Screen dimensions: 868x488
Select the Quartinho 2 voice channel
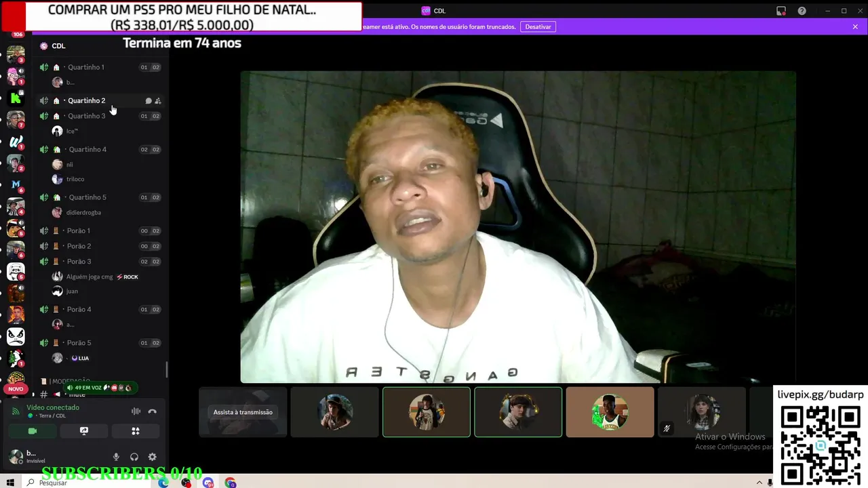tap(100, 100)
